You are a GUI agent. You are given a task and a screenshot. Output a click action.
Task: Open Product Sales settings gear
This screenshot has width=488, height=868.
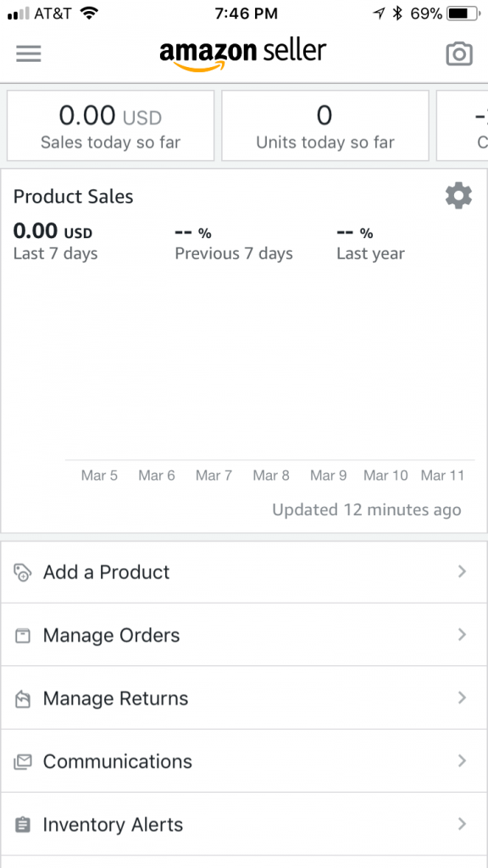coord(458,196)
